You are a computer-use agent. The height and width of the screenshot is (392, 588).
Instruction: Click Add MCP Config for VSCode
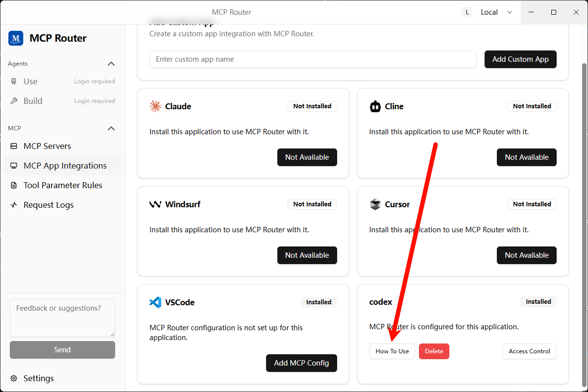click(x=301, y=363)
